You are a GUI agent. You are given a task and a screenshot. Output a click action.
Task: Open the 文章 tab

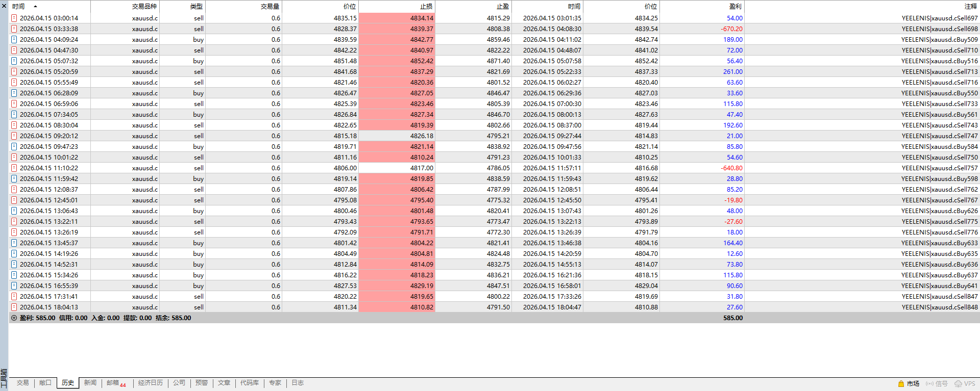tap(224, 383)
